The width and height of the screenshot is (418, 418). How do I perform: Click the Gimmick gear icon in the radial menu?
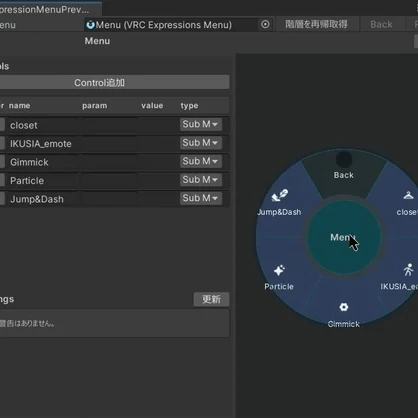pos(344,307)
